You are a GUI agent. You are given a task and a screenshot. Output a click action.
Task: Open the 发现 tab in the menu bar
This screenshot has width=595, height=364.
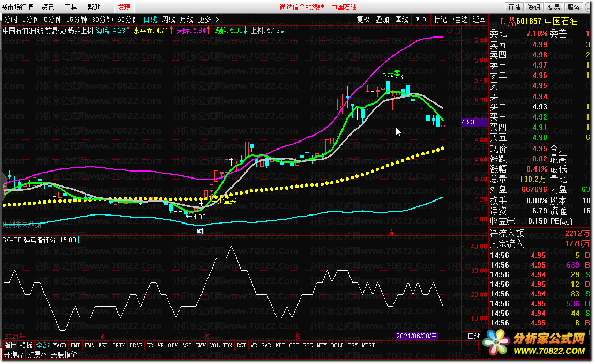click(x=124, y=7)
